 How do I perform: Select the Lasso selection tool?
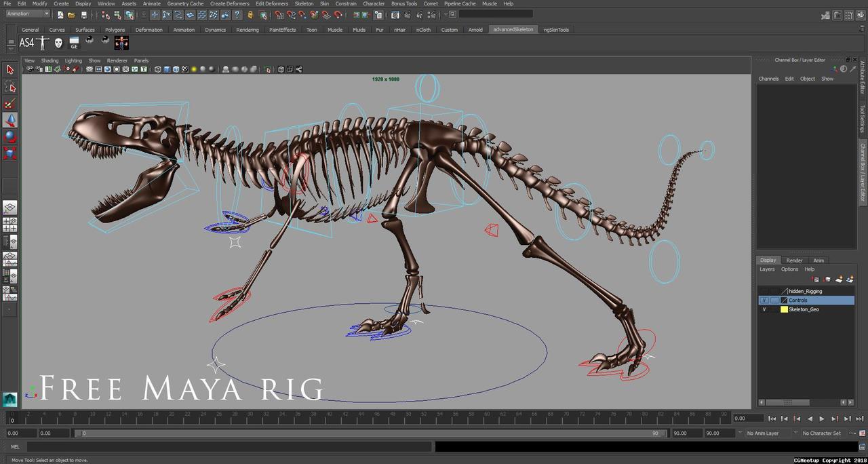10,87
